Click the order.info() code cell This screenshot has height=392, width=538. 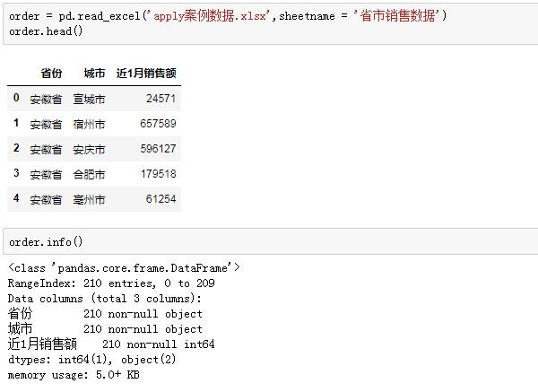point(271,242)
